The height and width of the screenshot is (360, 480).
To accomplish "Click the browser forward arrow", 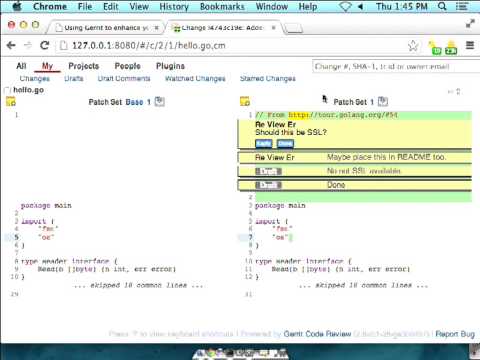I will pos(28,45).
